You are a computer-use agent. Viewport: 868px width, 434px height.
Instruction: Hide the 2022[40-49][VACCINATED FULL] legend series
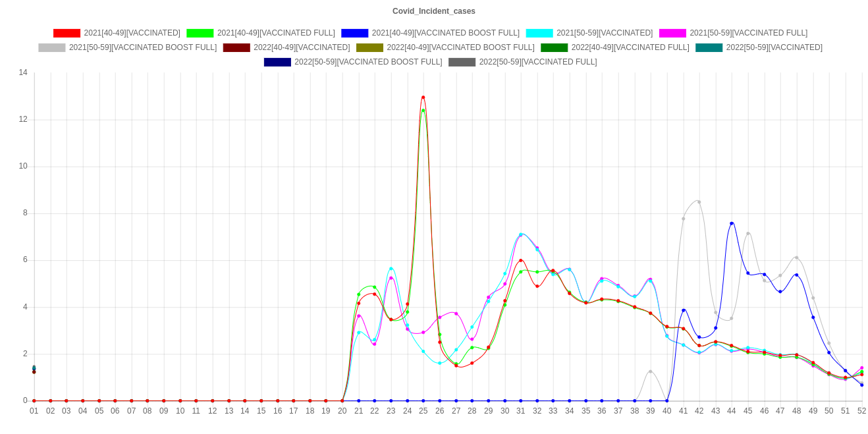pos(555,47)
